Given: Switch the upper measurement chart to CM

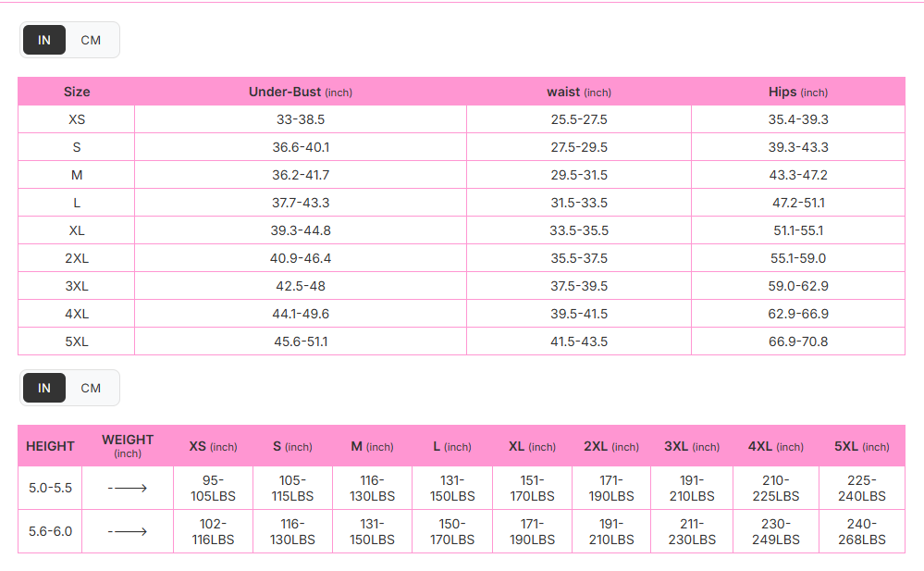Looking at the screenshot, I should (91, 40).
